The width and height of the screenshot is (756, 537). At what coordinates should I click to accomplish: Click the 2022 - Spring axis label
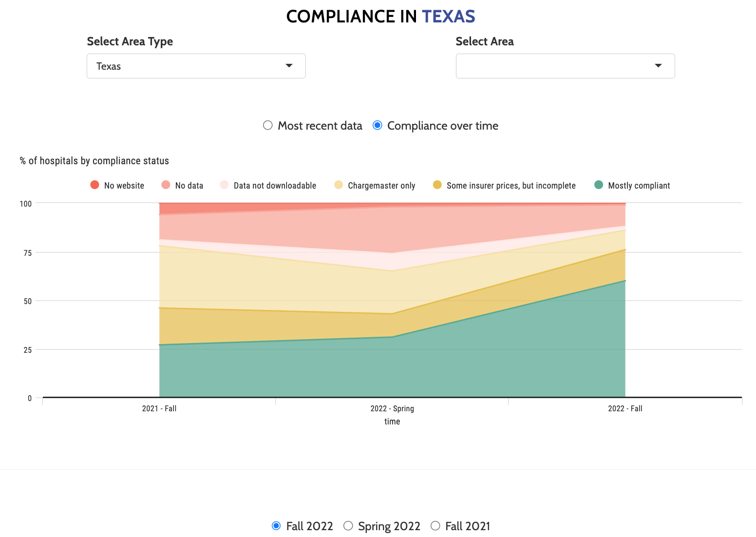[x=392, y=408]
